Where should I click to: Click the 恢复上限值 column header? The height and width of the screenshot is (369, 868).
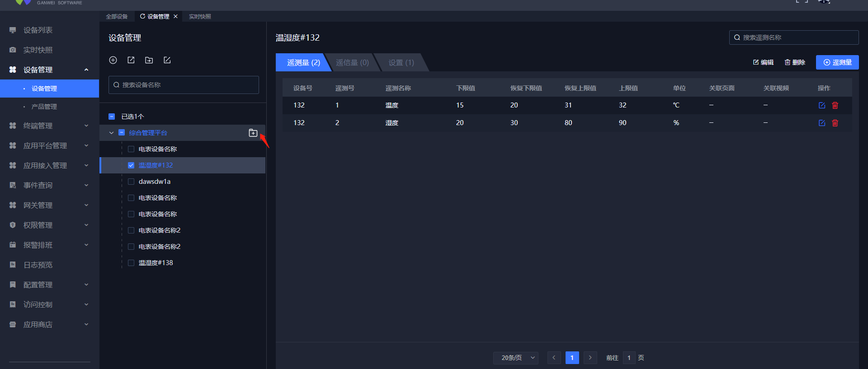[x=580, y=88]
